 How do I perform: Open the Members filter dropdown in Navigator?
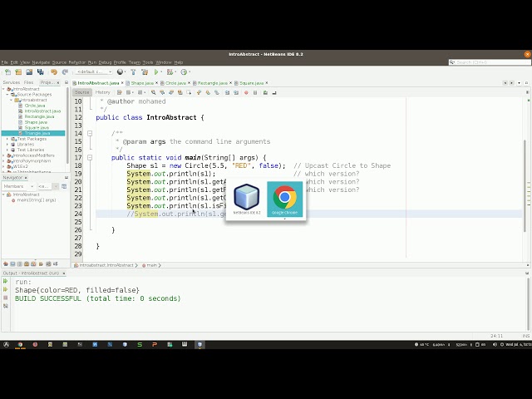click(x=18, y=186)
